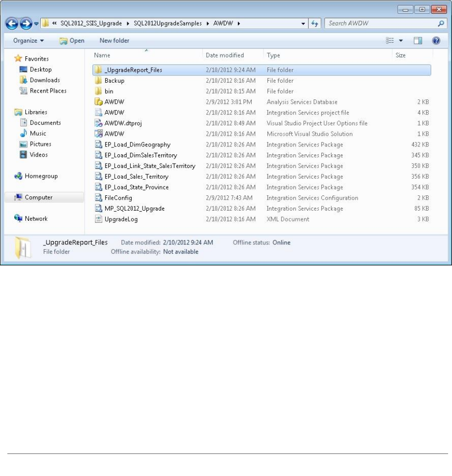Viewport: 452px width, 476px height.
Task: Expand the arrow after AWDW breadcrumb
Action: 239,24
